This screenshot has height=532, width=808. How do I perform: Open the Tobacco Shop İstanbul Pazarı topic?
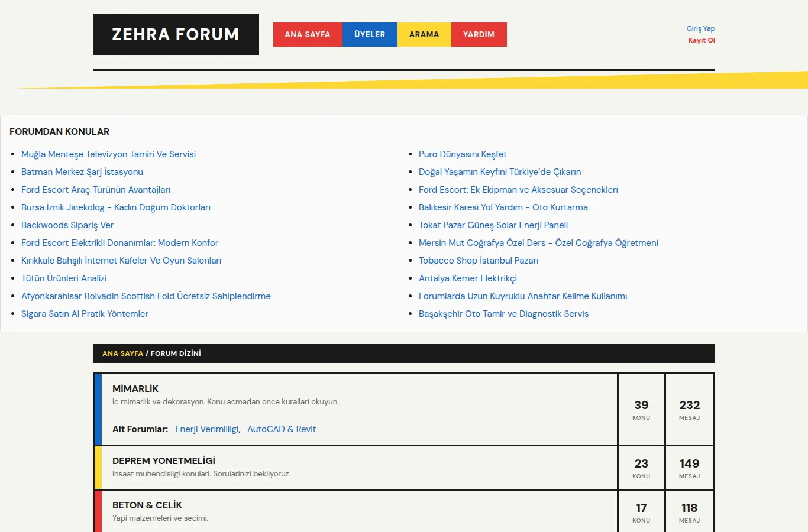(x=479, y=261)
